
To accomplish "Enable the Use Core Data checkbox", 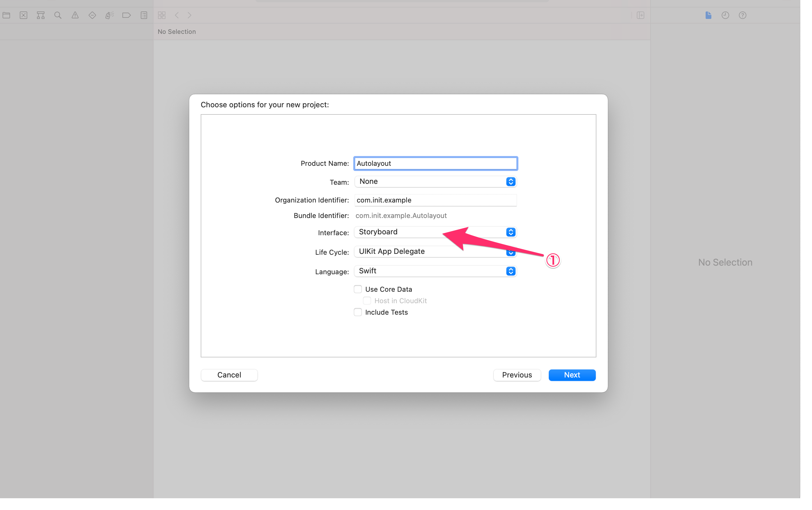I will click(358, 289).
